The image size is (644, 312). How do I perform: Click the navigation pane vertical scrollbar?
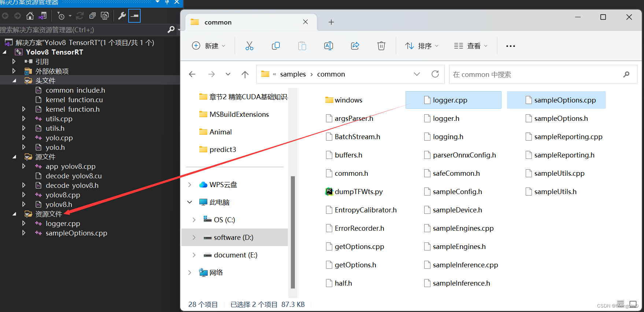click(293, 232)
